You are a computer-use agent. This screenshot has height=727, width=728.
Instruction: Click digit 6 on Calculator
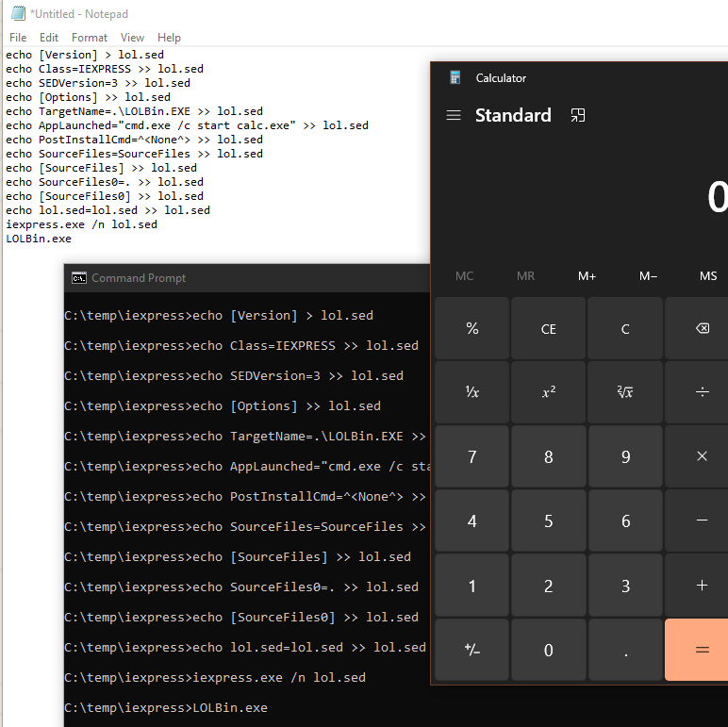click(625, 520)
